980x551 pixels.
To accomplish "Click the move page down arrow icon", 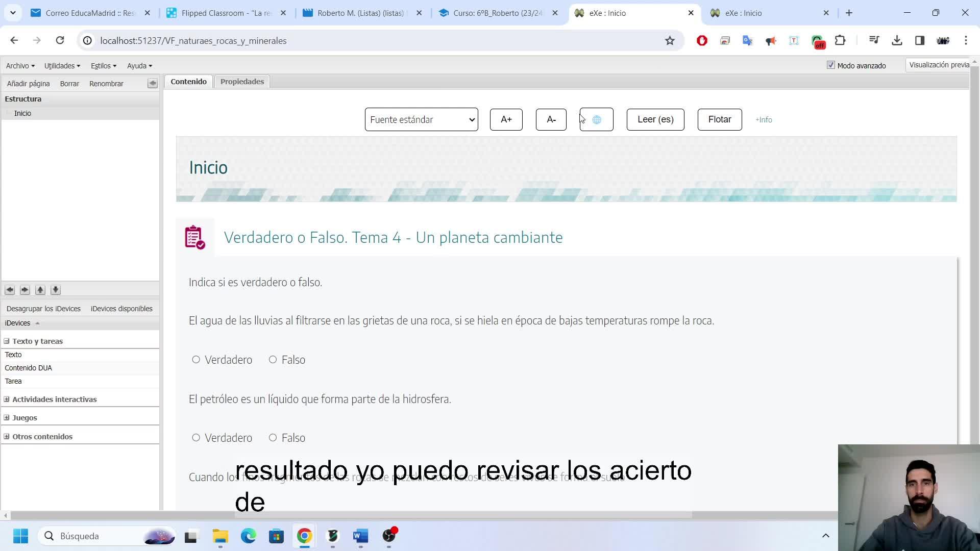I will pos(56,290).
